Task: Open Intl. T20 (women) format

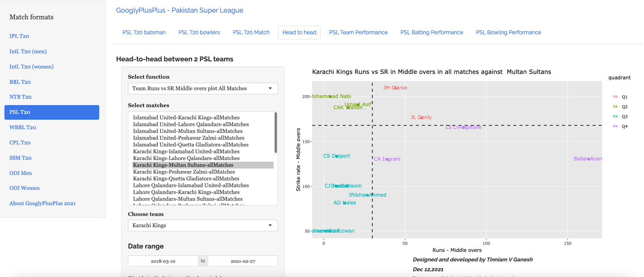Action: 31,67
